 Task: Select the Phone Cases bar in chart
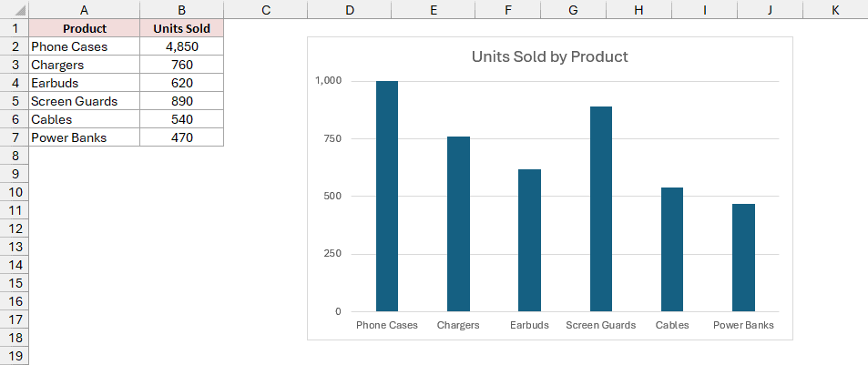[x=387, y=197]
